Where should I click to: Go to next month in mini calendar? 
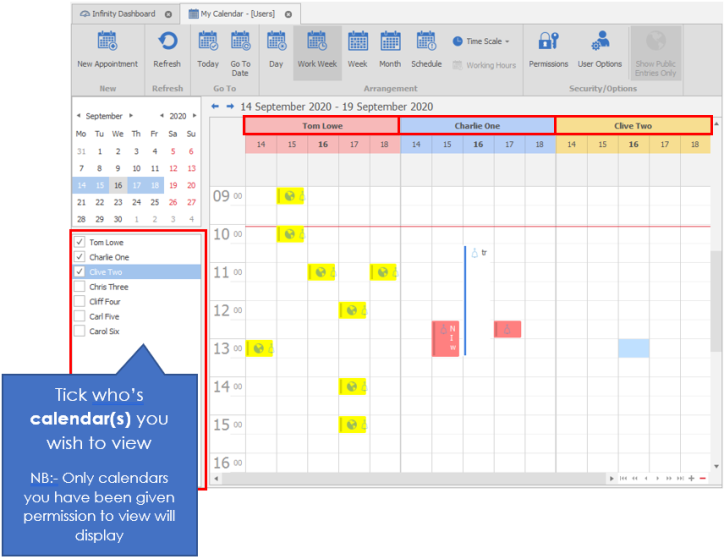(130, 116)
